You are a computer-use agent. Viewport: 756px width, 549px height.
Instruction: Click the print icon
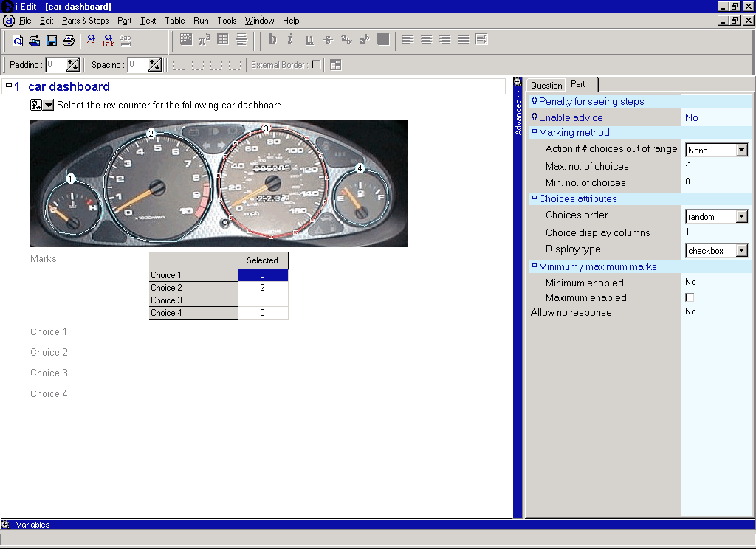69,40
